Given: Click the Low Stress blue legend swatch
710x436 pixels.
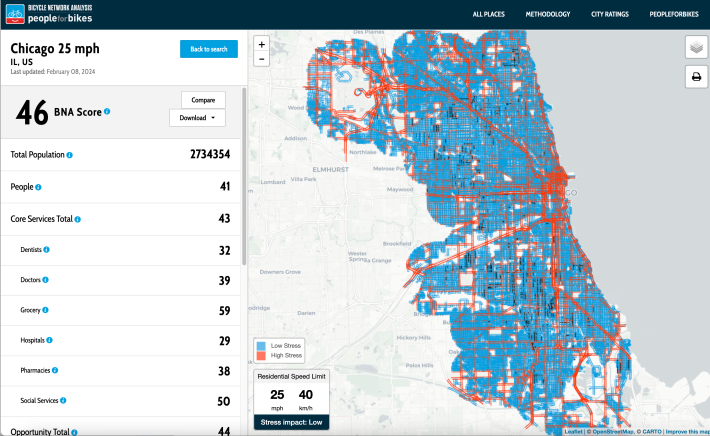Looking at the screenshot, I should coord(262,345).
